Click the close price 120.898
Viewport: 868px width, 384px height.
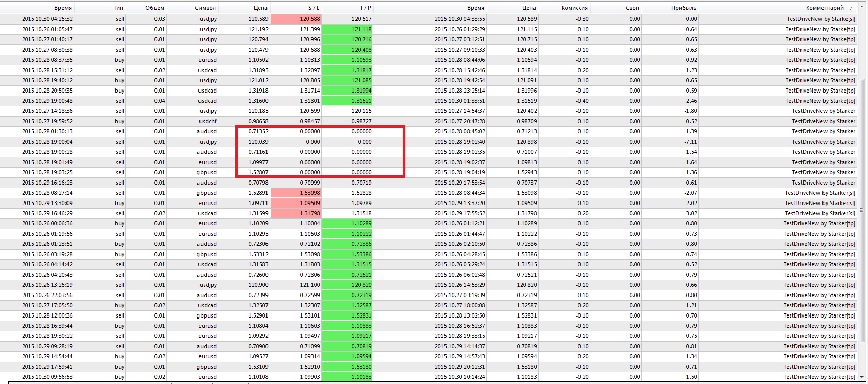coord(527,142)
